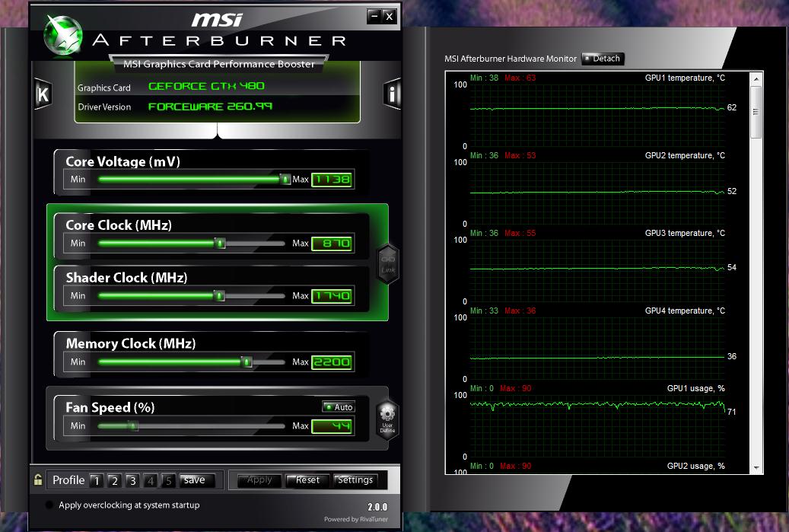Adjust the Fan Speed slider handle
The image size is (789, 532).
tap(133, 426)
